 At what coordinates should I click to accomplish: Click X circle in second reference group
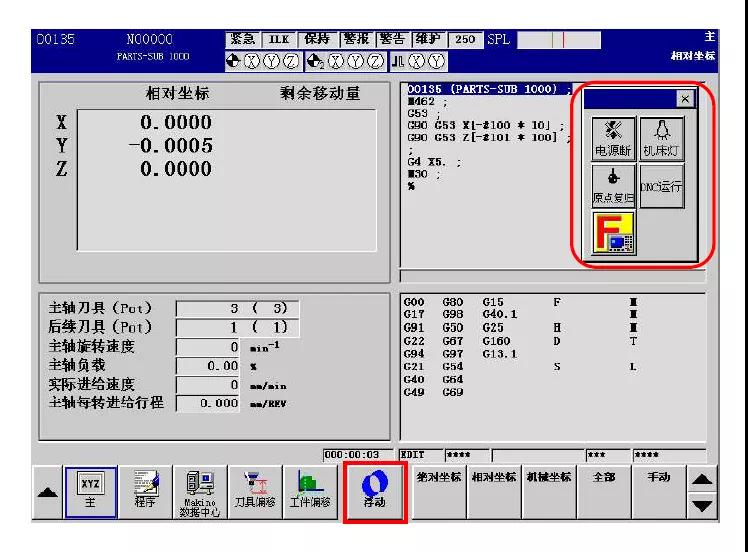pos(336,61)
